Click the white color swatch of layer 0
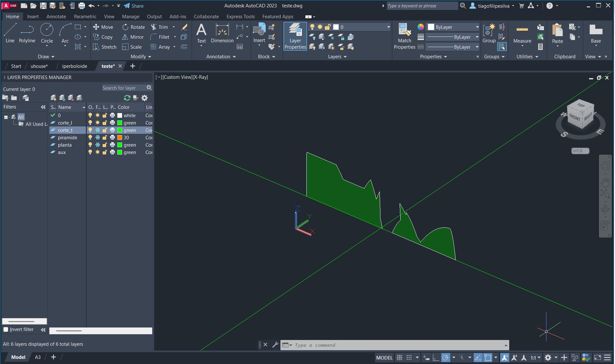This screenshot has height=364, width=615. coord(120,116)
